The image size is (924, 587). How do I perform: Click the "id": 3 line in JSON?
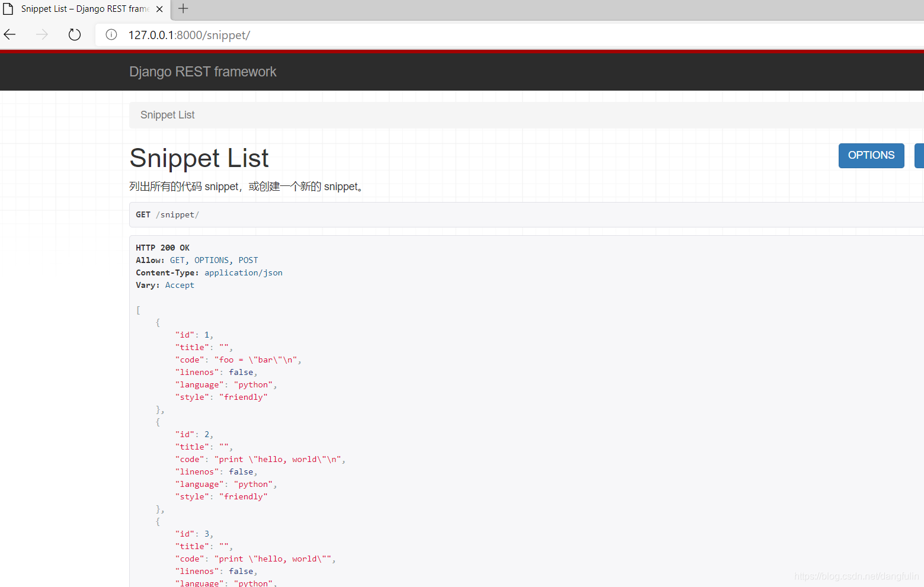tap(194, 534)
